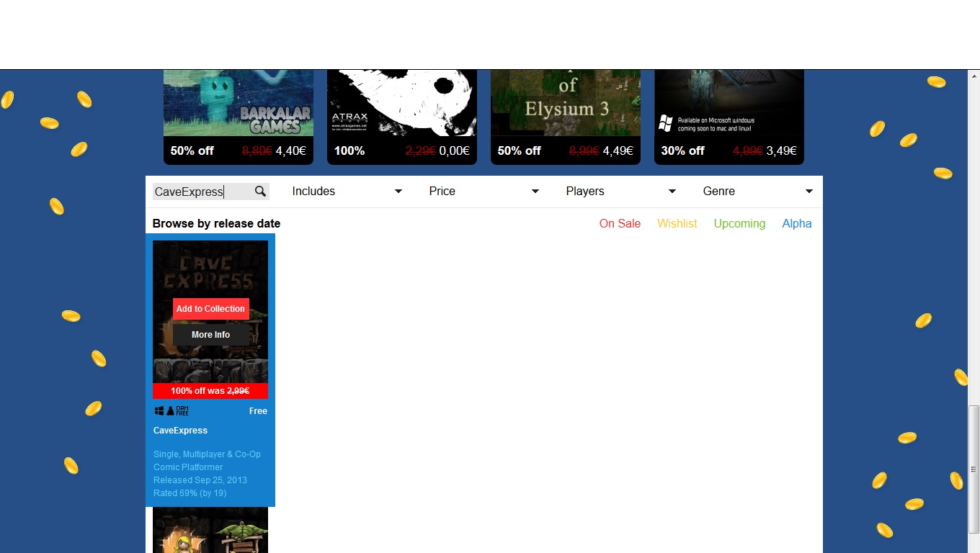Expand the Players dropdown filter

point(620,191)
